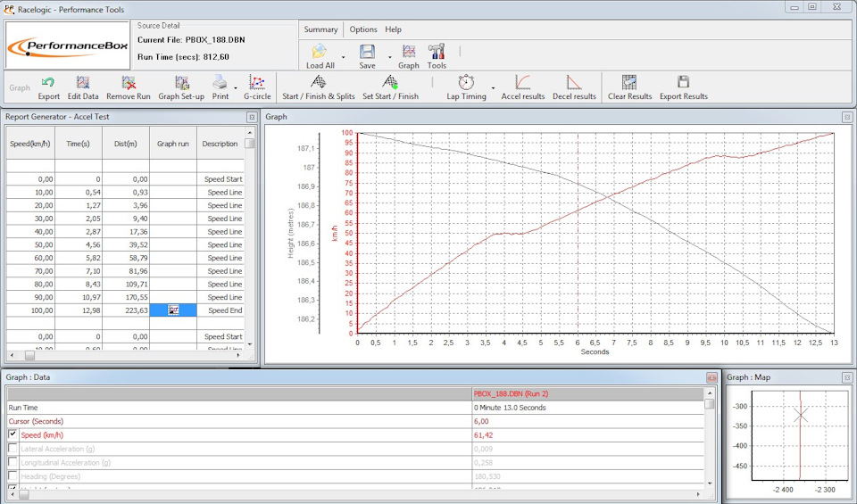
Task: Expand the Lap Timing dropdown arrow
Action: pyautogui.click(x=493, y=87)
